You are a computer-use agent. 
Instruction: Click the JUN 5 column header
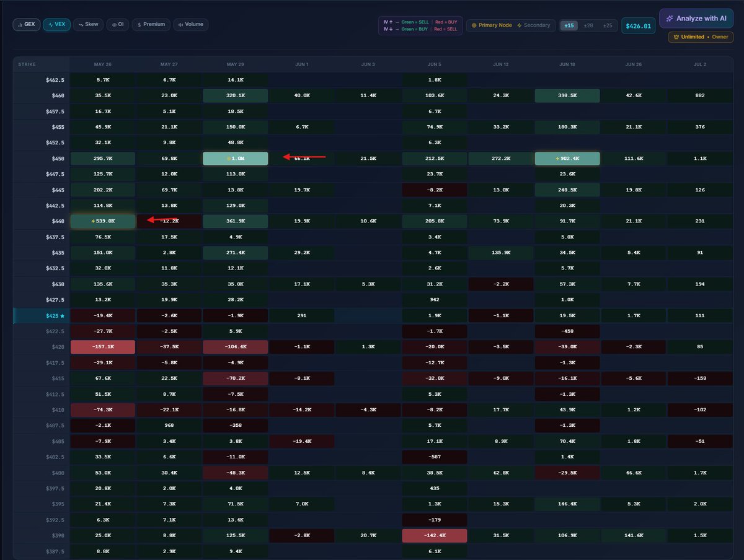point(434,64)
